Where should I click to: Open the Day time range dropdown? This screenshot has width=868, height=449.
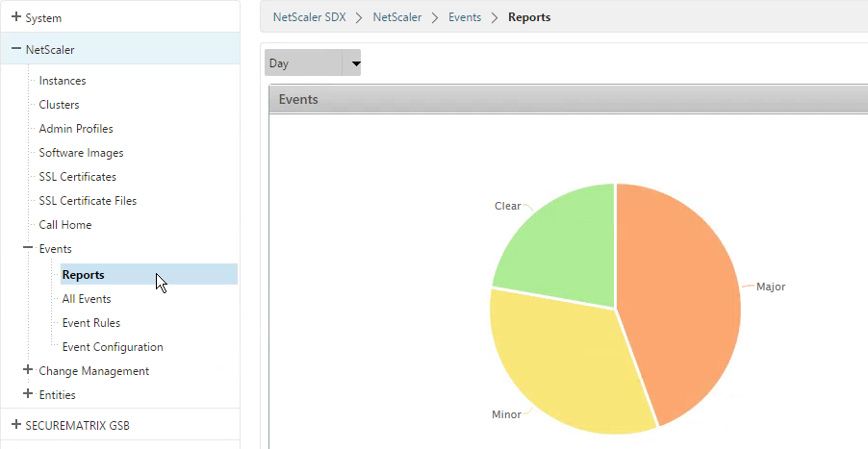313,63
